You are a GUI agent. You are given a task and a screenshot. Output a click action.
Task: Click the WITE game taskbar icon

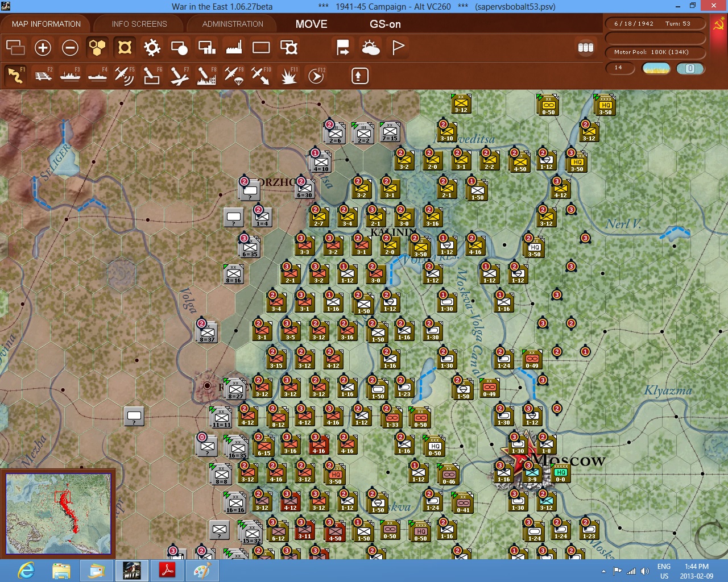132,571
